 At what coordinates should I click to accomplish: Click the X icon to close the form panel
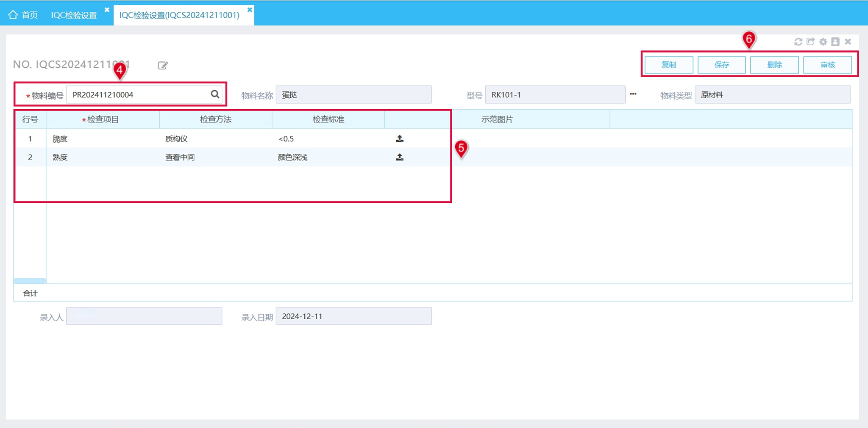[848, 41]
